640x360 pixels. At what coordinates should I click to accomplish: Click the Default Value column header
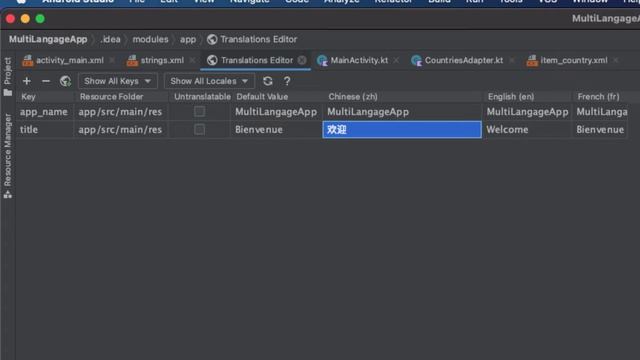point(278,97)
